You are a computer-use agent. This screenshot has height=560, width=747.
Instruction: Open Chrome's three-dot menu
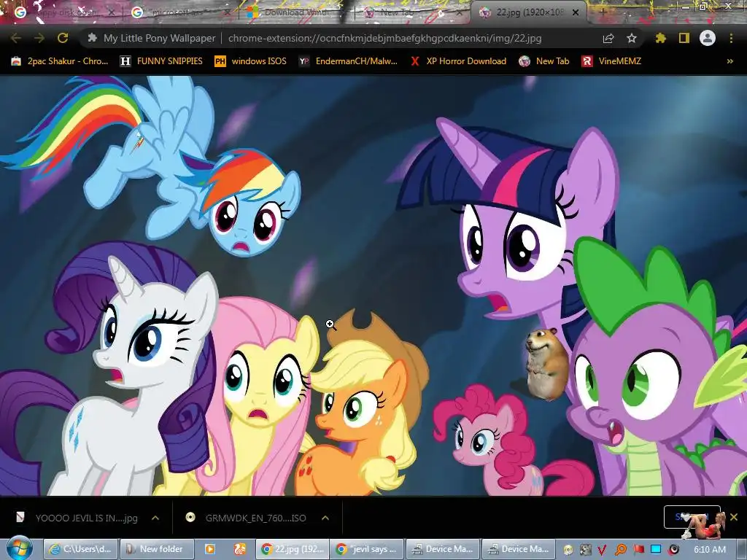(x=731, y=38)
